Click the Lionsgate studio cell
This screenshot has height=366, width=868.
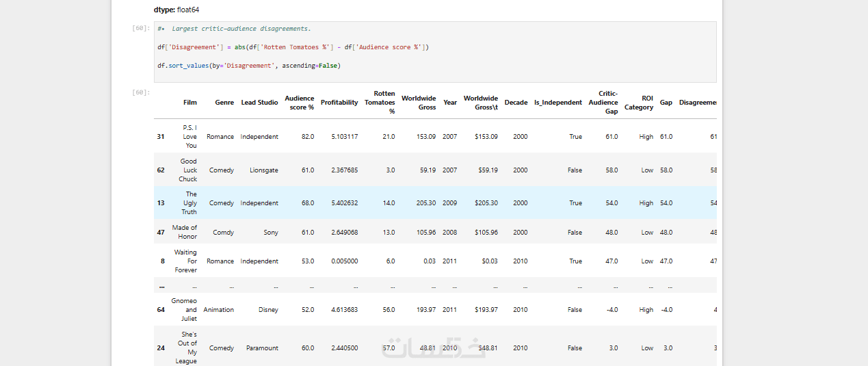pos(263,170)
